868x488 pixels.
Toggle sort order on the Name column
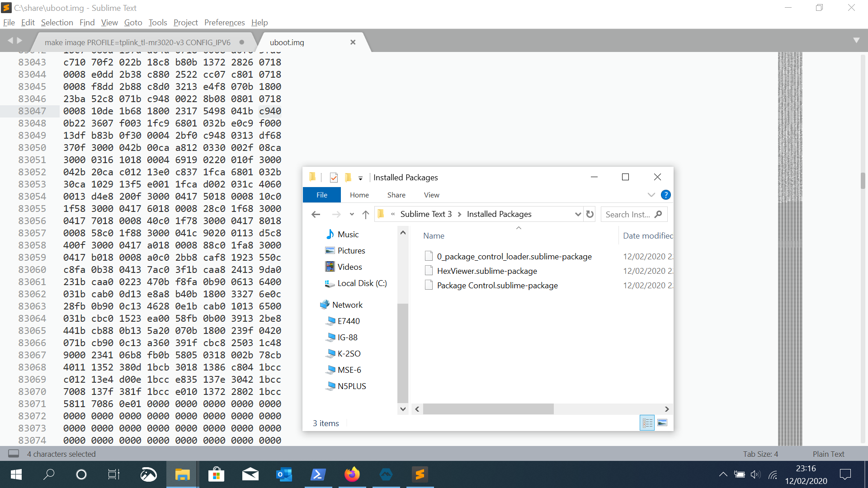click(x=434, y=235)
